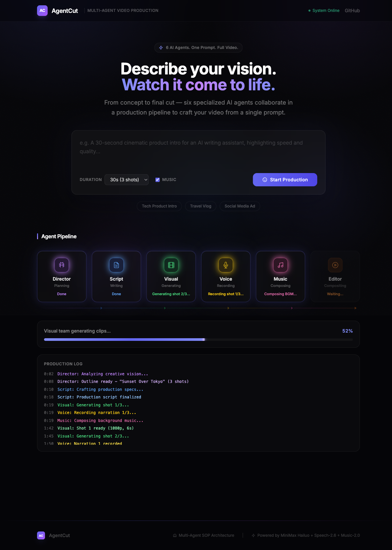Image resolution: width=392 pixels, height=550 pixels.
Task: Select the Travel Vlog preset chip
Action: [x=200, y=206]
